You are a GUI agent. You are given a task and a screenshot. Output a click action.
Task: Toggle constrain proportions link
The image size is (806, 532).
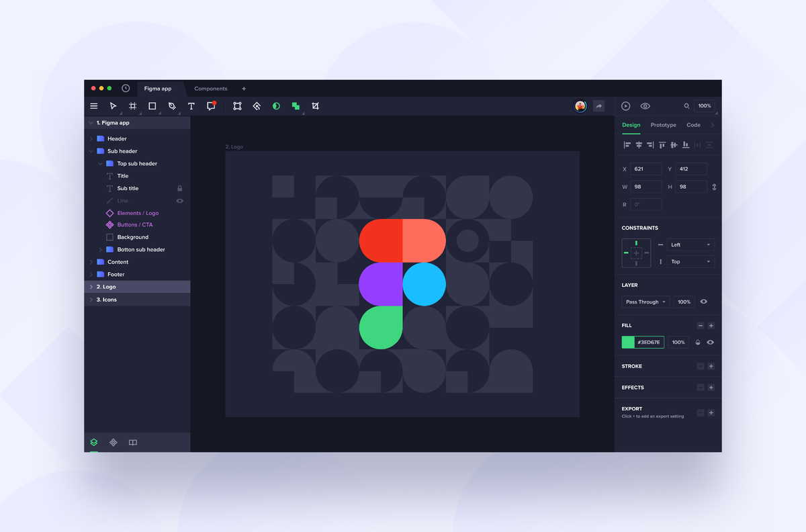coord(714,187)
